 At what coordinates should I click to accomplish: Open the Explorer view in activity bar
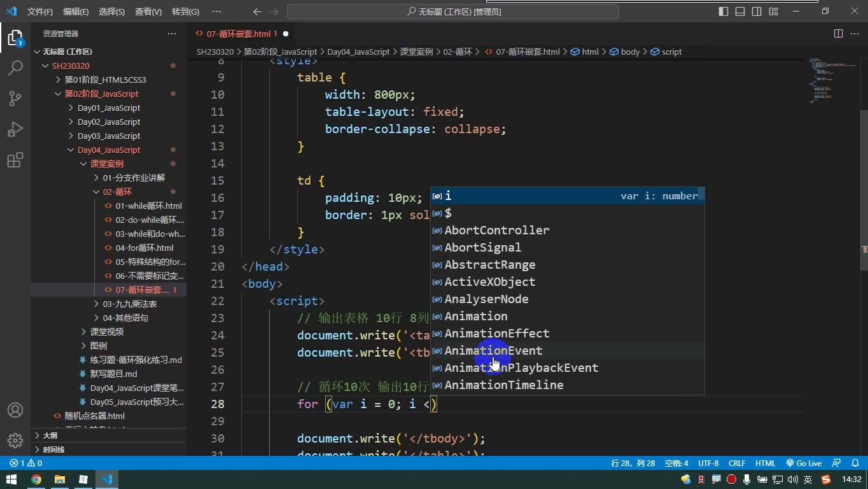click(x=15, y=37)
